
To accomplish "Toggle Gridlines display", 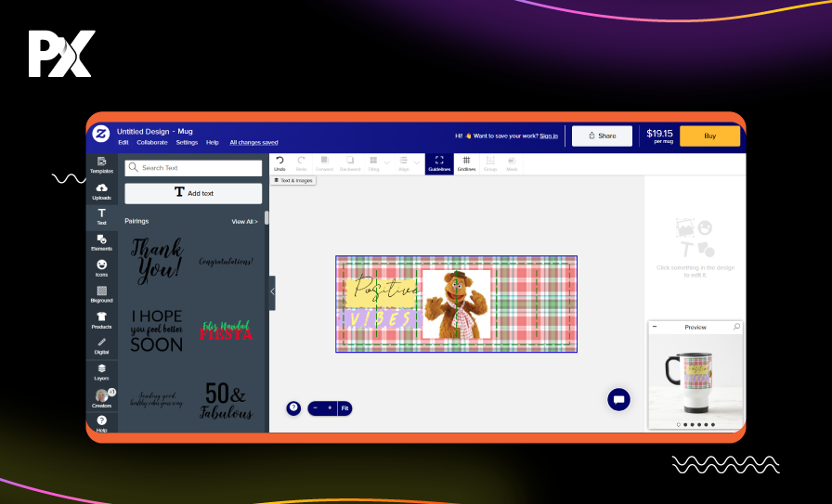I will click(466, 162).
